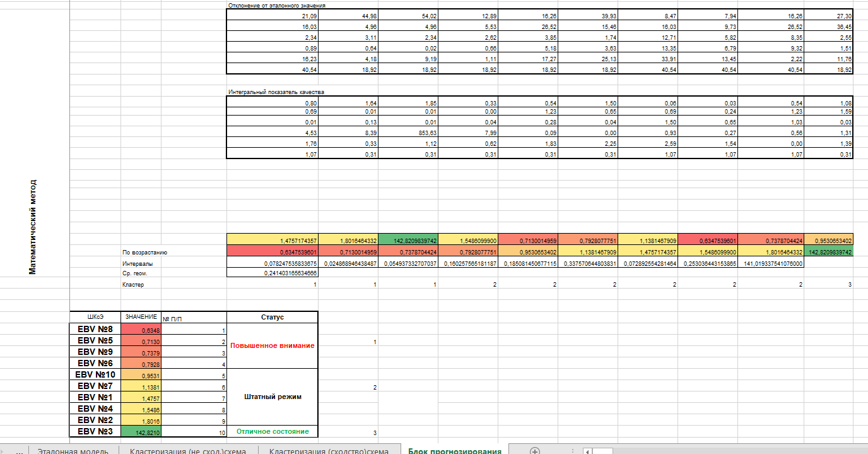Click the EBV №8 row label
The width and height of the screenshot is (868, 454).
click(95, 329)
